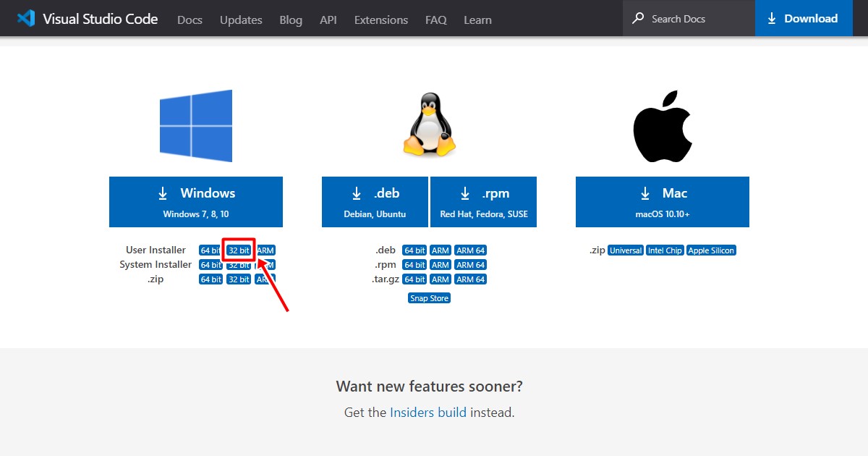Open the FAQ navigation item
Screen dimensions: 868x456
point(436,20)
